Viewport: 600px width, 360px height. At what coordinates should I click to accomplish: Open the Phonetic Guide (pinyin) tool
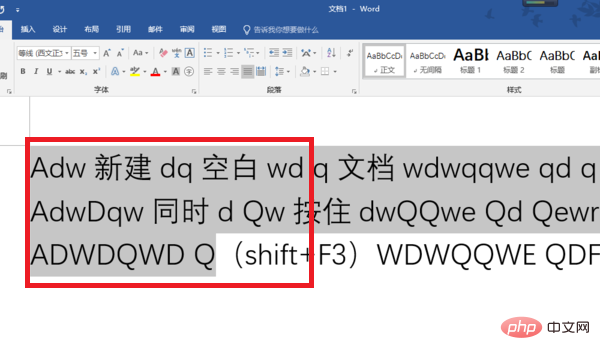coord(176,53)
